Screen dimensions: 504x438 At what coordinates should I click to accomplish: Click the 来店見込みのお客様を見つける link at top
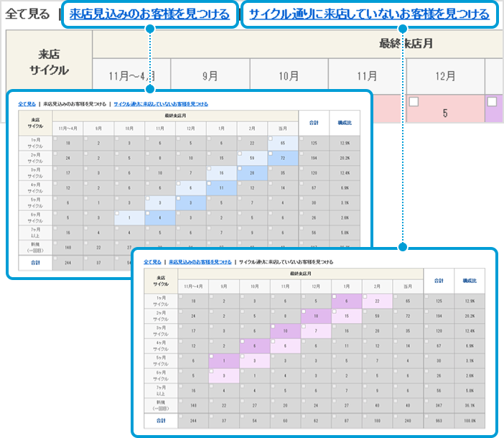coord(149,14)
